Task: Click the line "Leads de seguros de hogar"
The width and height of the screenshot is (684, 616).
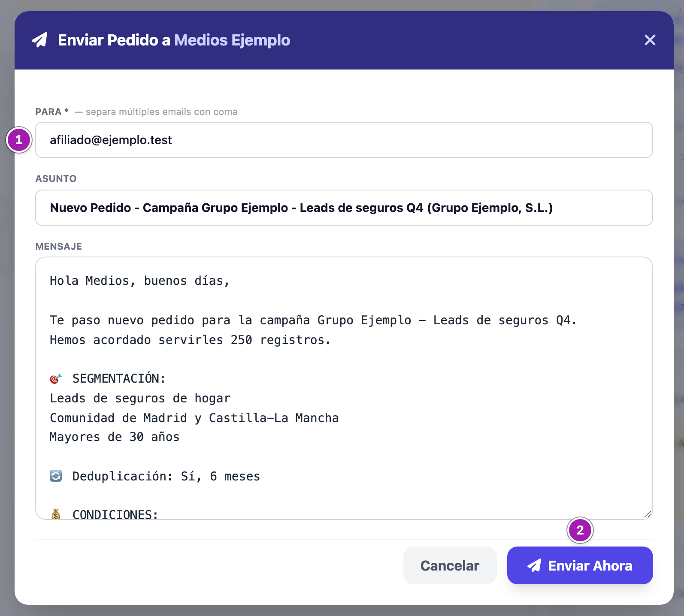Action: click(x=140, y=399)
